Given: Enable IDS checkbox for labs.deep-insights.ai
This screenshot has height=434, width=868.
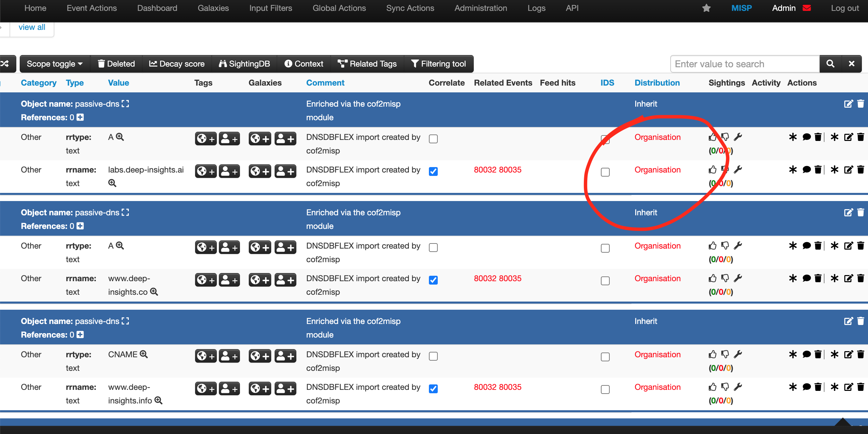Looking at the screenshot, I should (605, 172).
